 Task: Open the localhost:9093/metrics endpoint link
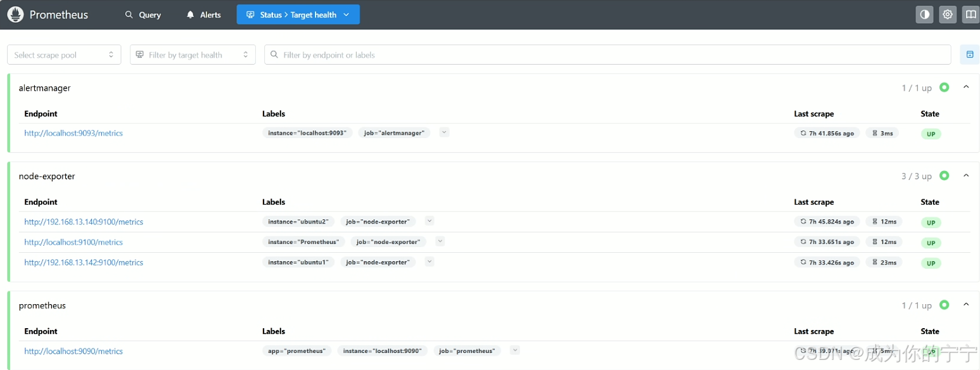(x=73, y=133)
